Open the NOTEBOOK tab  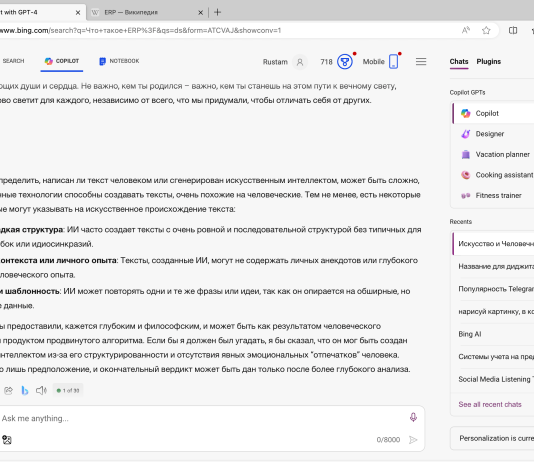tap(119, 61)
